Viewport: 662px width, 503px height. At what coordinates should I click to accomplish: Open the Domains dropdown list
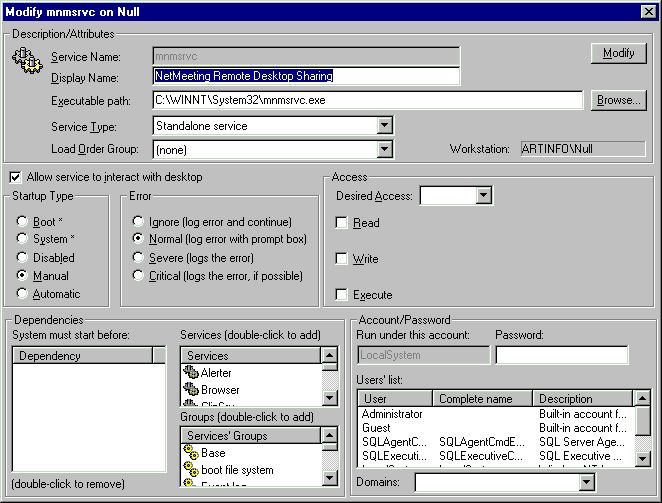pos(586,482)
